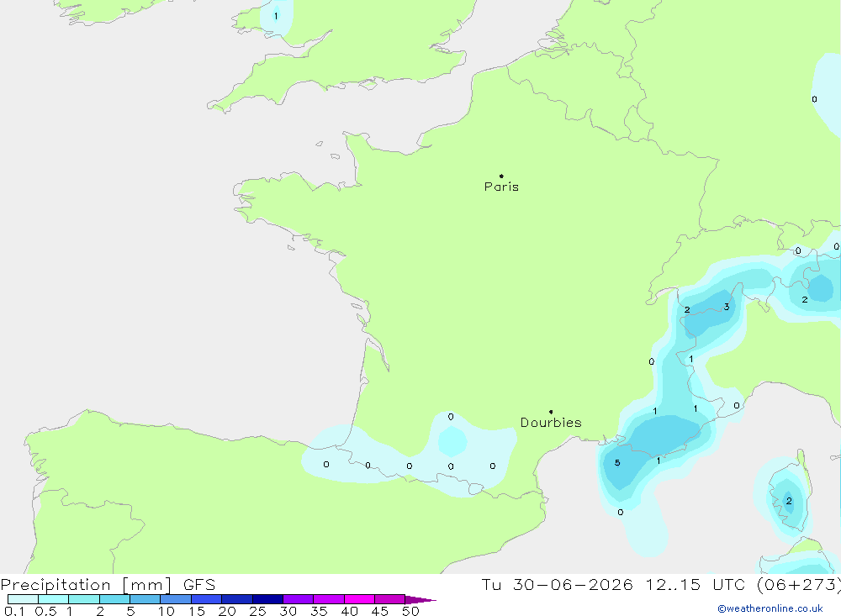Click the 'Precipitation [mm] GFS' title
Viewport: 841px width, 616px height.
[108, 584]
